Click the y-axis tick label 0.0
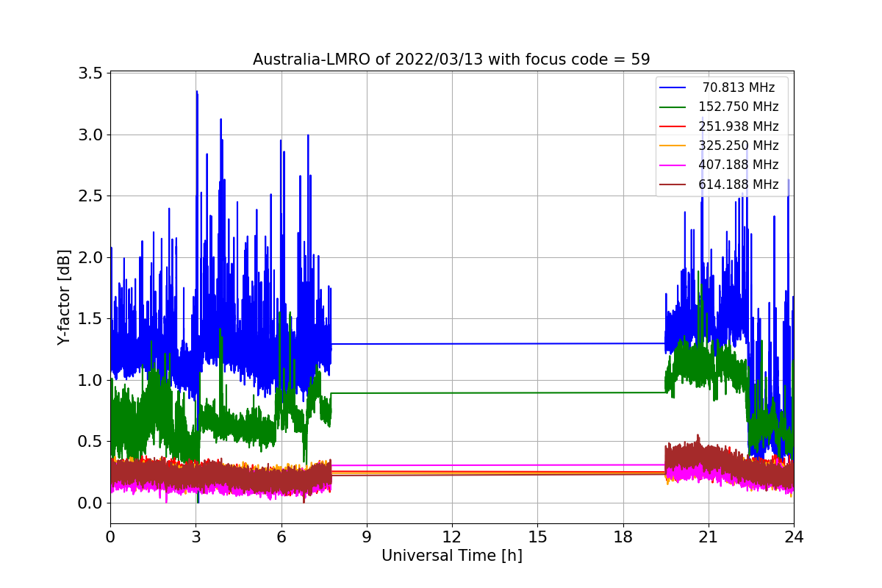Image resolution: width=882 pixels, height=588 pixels. click(x=90, y=503)
